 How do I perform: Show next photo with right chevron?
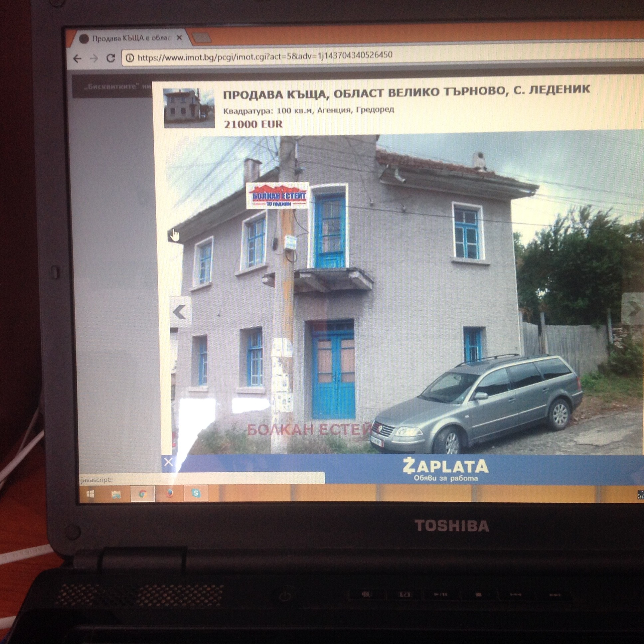tap(633, 309)
